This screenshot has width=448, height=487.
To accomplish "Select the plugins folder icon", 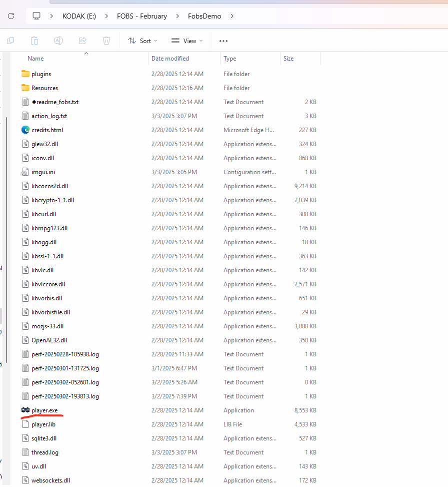I will click(x=26, y=74).
